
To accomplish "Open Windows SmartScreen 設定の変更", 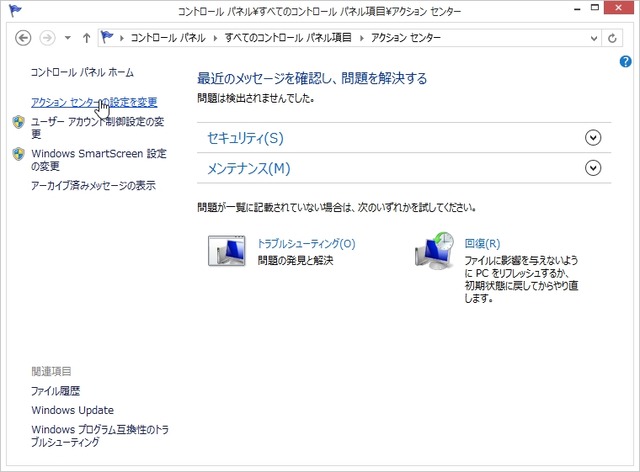I will [99, 160].
